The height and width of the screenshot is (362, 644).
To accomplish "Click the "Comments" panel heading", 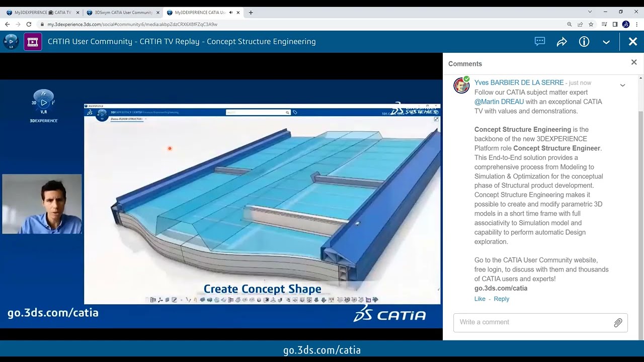I will [x=465, y=64].
